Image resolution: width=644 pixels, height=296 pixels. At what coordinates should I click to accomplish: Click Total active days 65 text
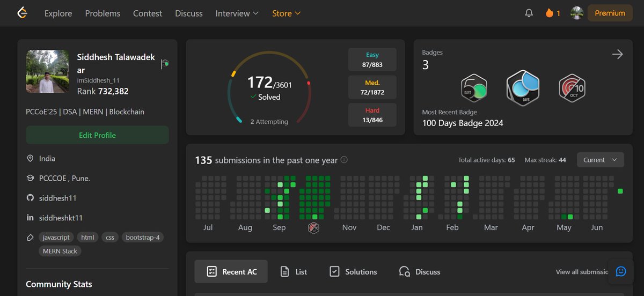click(487, 160)
